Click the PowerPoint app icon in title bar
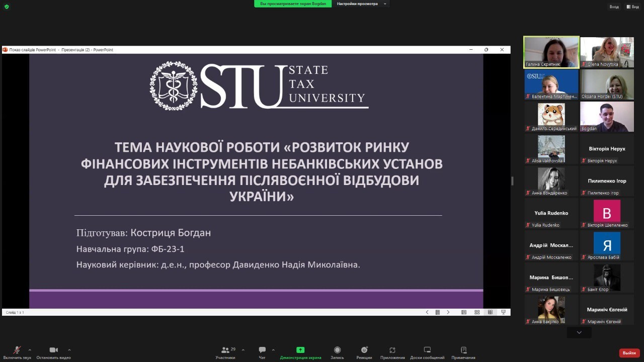Screen dimensions: 644x362 (x=5, y=50)
